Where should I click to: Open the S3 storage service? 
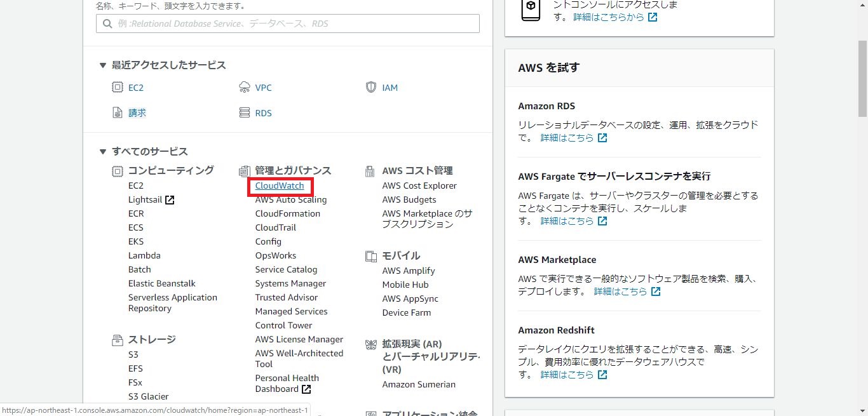click(133, 354)
